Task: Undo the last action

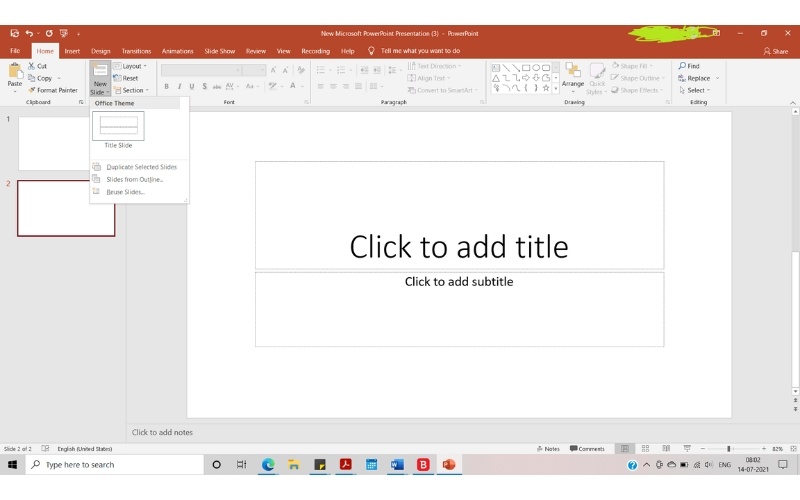Action: (x=29, y=33)
